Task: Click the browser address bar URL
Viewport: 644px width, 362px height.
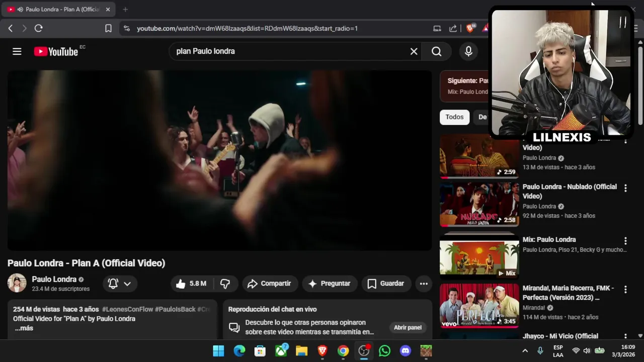Action: [247, 28]
